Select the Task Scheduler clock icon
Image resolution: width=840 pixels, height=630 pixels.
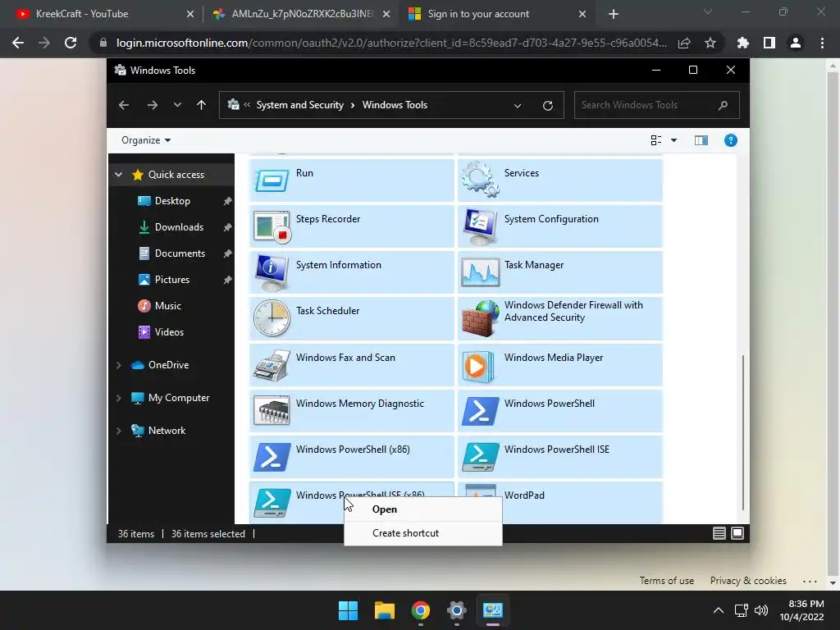(272, 318)
